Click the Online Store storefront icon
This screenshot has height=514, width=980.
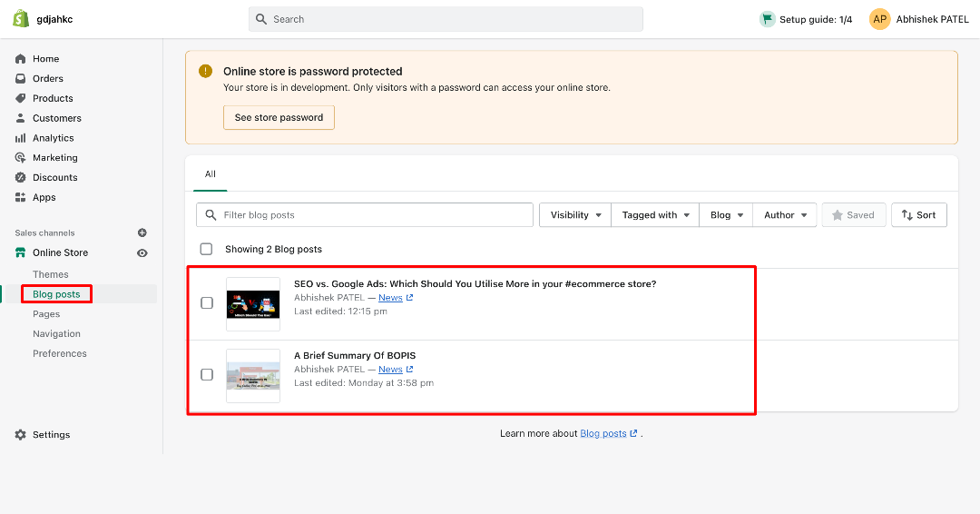click(x=21, y=252)
